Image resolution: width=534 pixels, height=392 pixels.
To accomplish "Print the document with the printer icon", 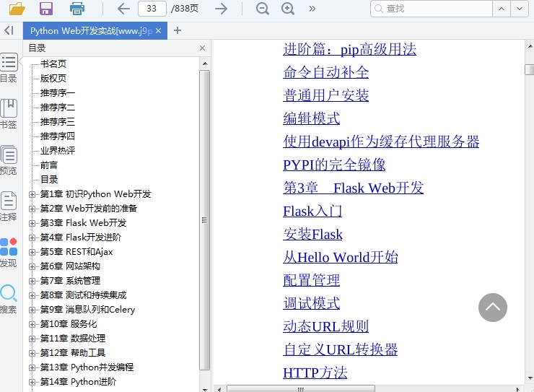I will pyautogui.click(x=77, y=8).
